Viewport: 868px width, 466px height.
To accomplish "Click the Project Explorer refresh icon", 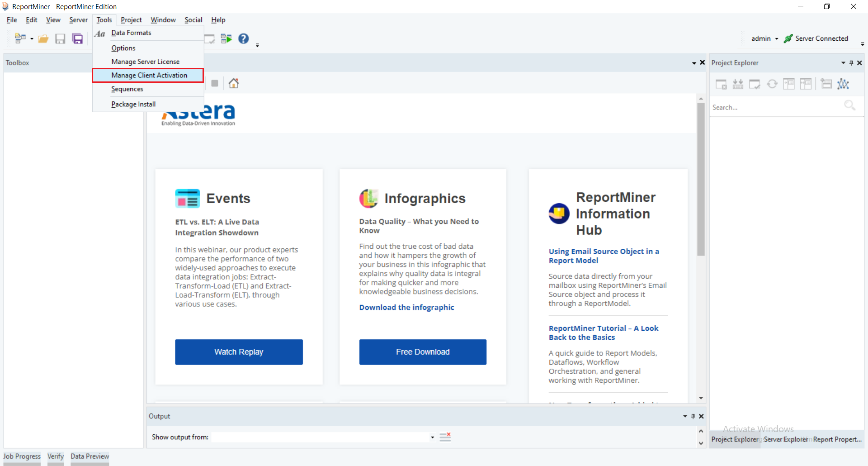I will [772, 84].
